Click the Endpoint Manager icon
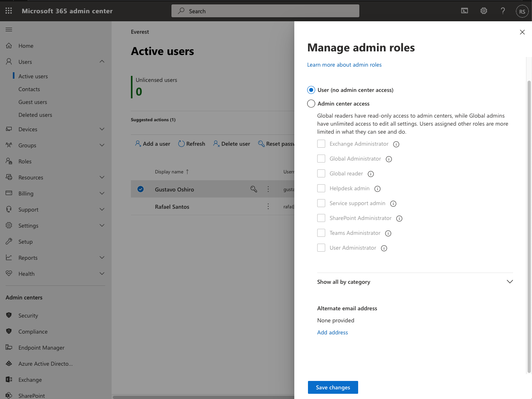 [9, 347]
